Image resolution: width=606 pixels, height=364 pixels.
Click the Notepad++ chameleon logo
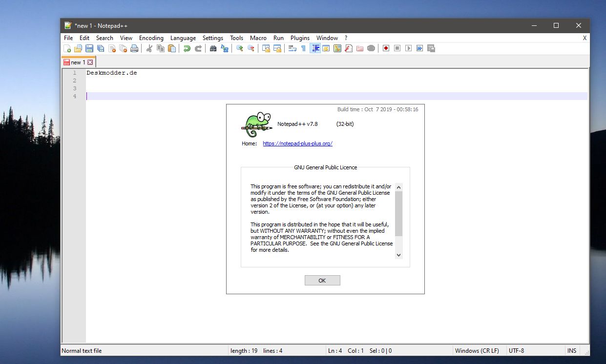click(256, 124)
